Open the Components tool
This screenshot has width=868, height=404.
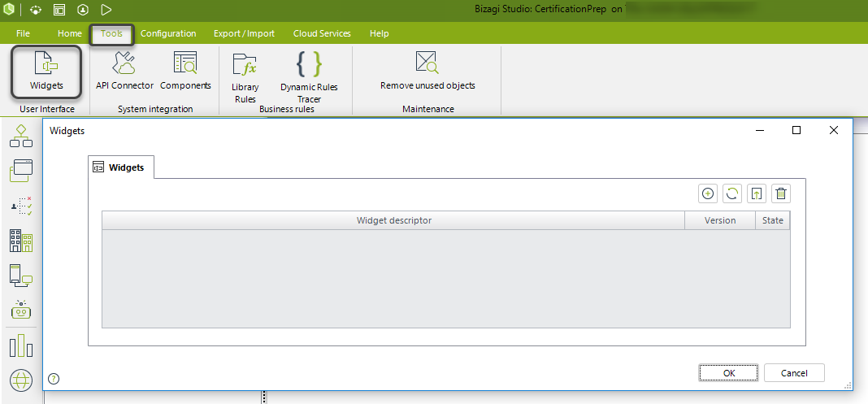(x=185, y=72)
